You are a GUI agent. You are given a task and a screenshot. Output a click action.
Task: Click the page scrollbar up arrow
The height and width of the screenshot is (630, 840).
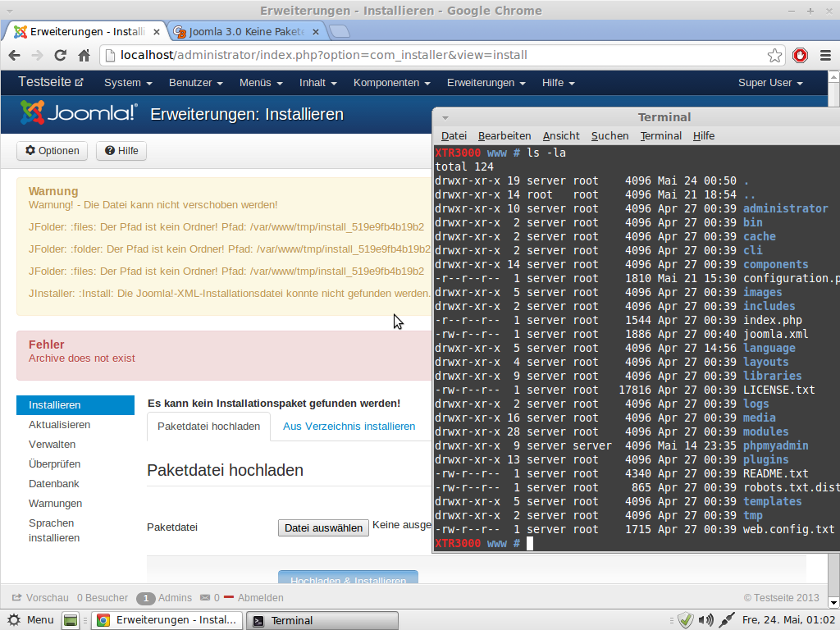833,76
